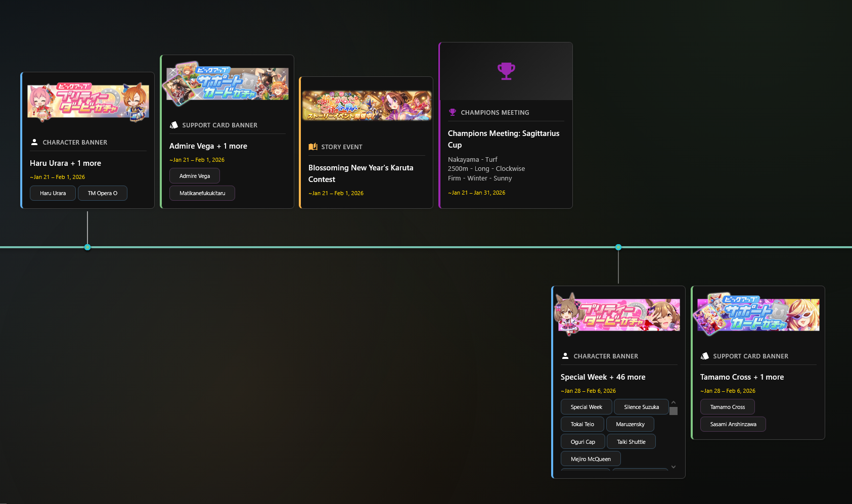Click the 'Blossoming New Year's Karuta Contest' title

pyautogui.click(x=361, y=173)
